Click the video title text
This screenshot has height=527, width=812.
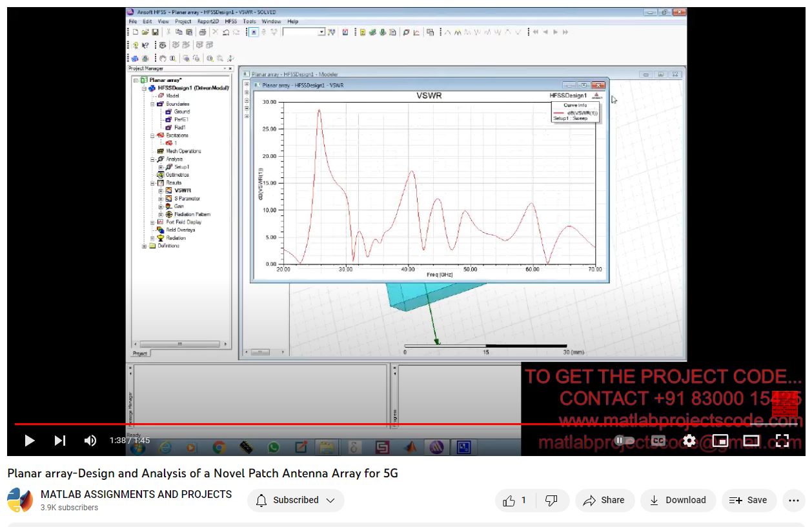point(202,473)
